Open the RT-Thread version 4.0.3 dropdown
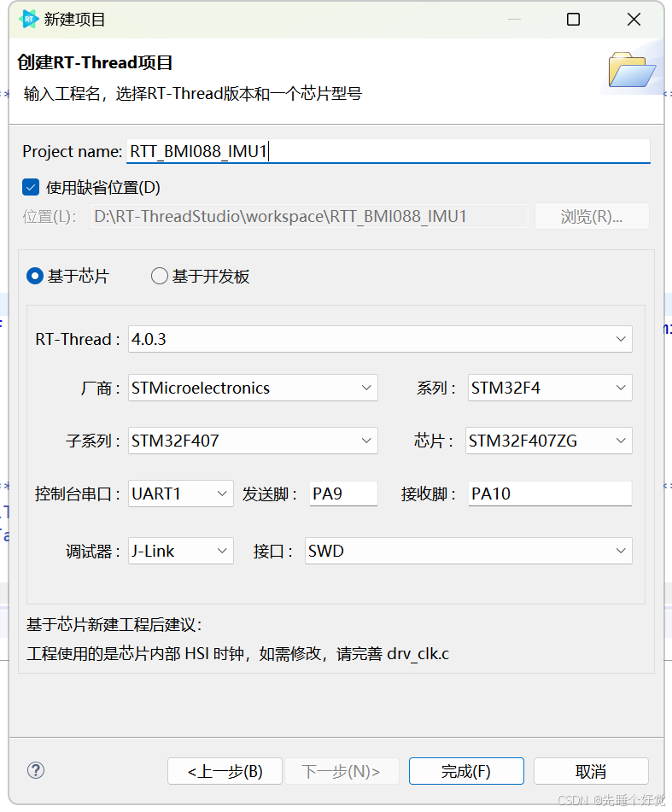The image size is (672, 812). click(x=380, y=339)
